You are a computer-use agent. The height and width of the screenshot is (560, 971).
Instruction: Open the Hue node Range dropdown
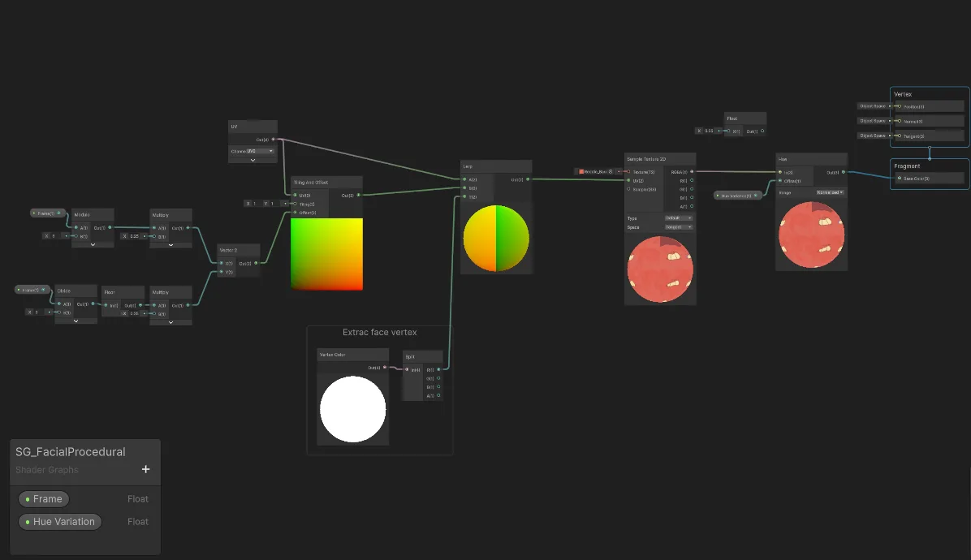click(830, 192)
